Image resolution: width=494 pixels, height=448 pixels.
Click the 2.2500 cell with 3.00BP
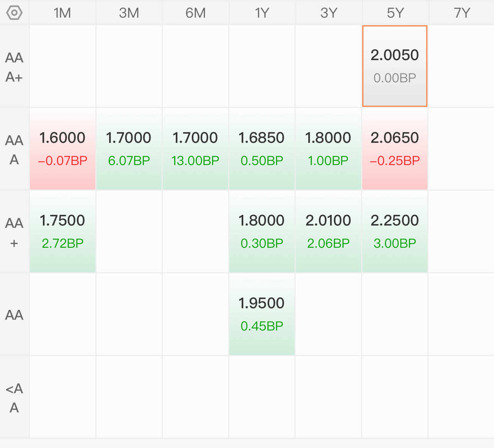[394, 231]
